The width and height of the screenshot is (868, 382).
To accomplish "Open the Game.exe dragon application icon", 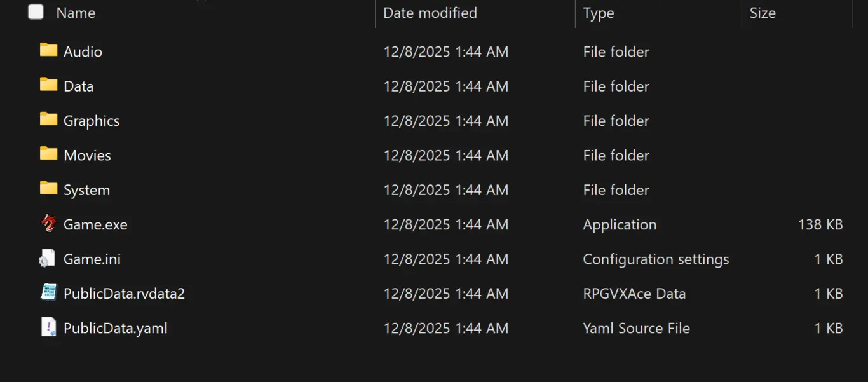I will pyautogui.click(x=48, y=224).
